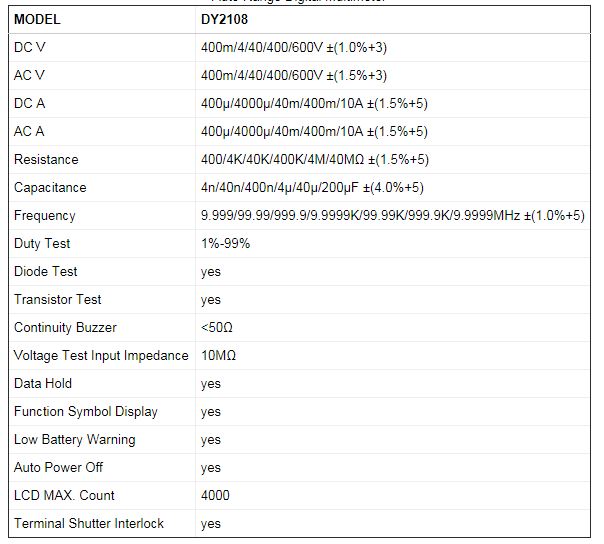This screenshot has height=544, width=604.
Task: Select the Capacitance row label
Action: 50,187
